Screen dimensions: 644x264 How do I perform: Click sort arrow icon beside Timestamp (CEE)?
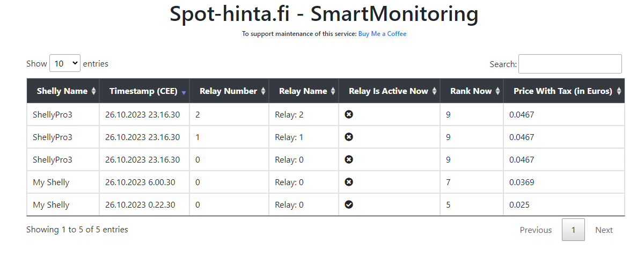(184, 92)
